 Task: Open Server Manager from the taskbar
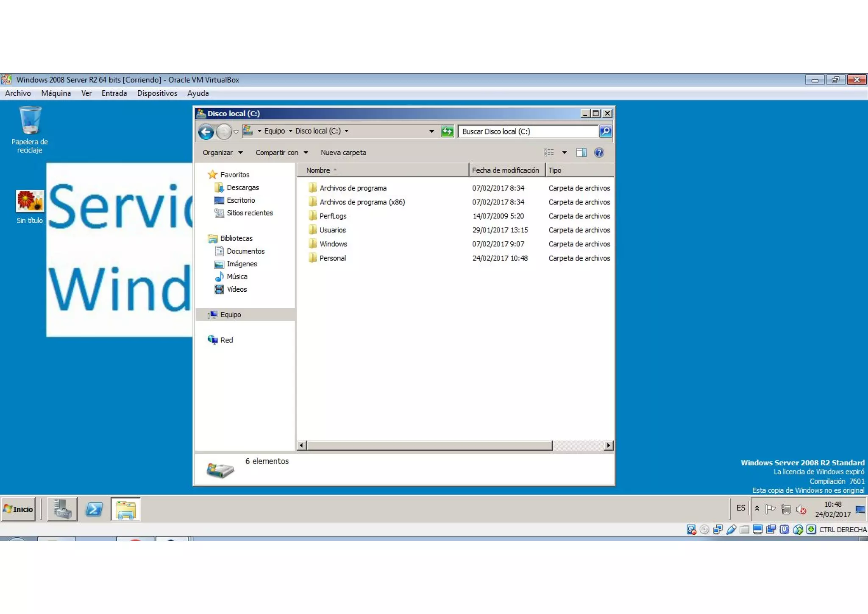point(62,509)
